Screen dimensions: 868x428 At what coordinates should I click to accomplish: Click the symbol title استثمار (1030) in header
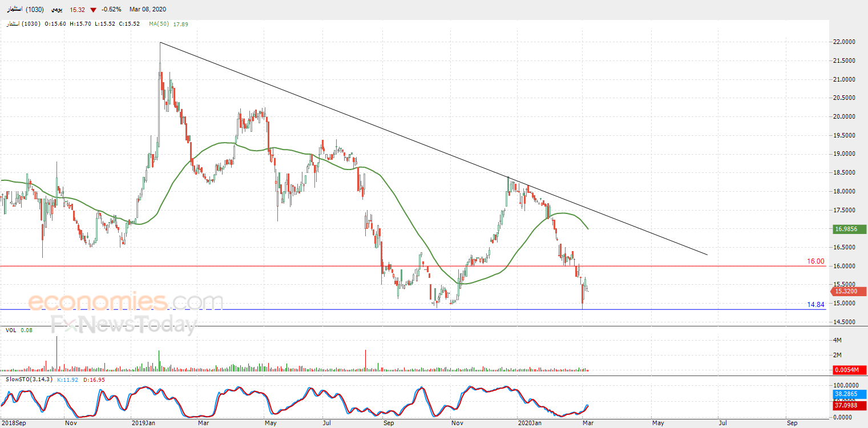25,10
